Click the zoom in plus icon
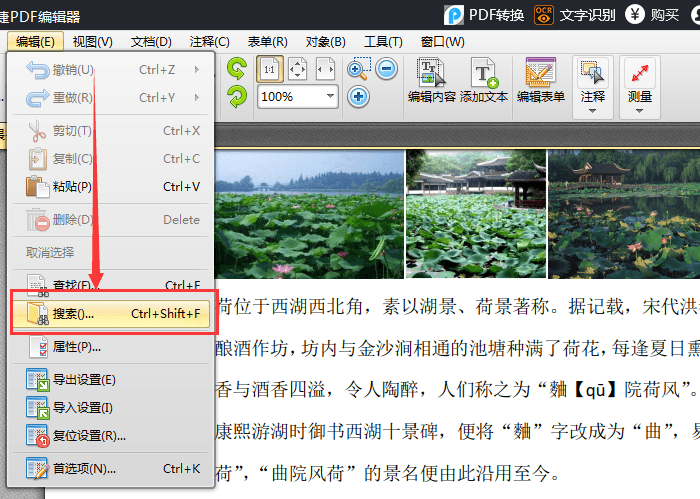Viewport: 700px width, 499px height. coord(359,97)
